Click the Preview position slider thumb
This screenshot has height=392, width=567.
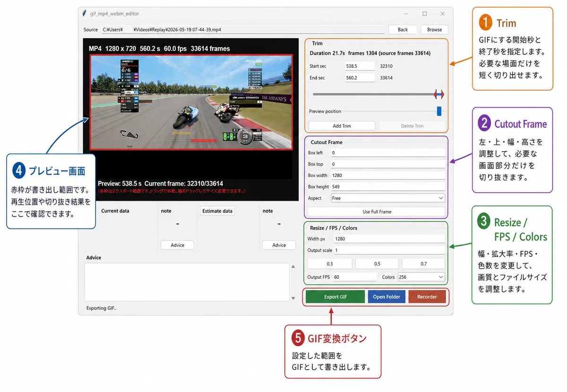(x=439, y=111)
